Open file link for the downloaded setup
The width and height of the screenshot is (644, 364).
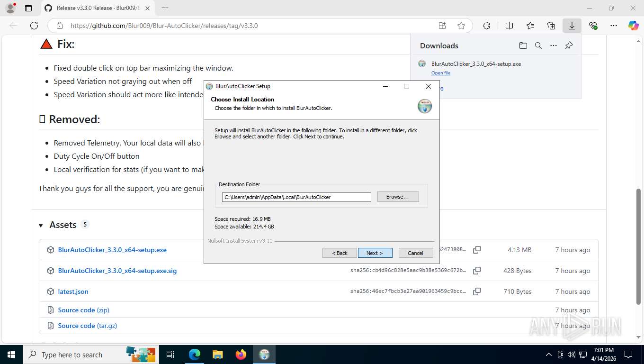tap(441, 73)
